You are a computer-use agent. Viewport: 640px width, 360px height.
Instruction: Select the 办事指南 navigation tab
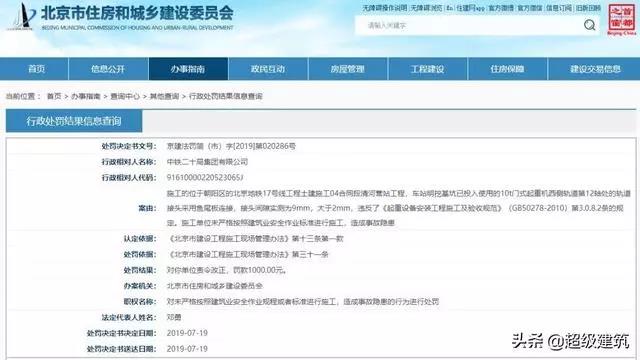(188, 69)
